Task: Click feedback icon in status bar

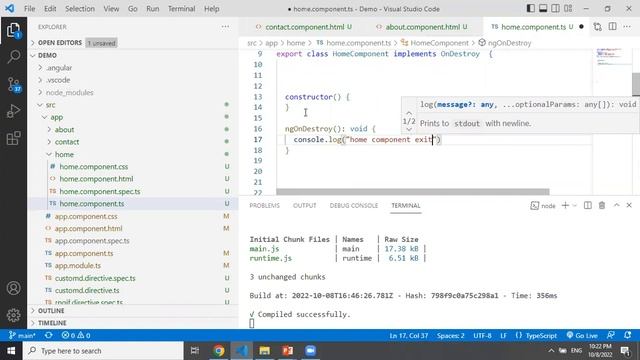Action: [x=611, y=335]
